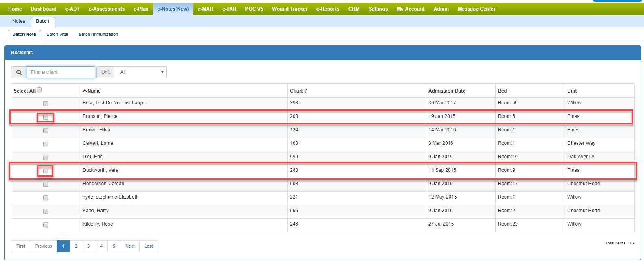Viewport: 644px width, 264px height.
Task: Sort by the Admission Date column header
Action: (x=447, y=91)
